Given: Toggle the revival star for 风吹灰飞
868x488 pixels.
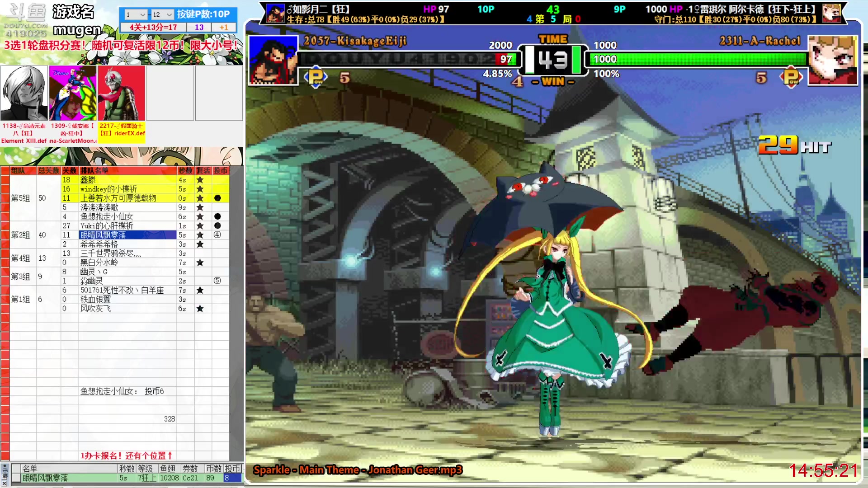Looking at the screenshot, I should click(200, 309).
